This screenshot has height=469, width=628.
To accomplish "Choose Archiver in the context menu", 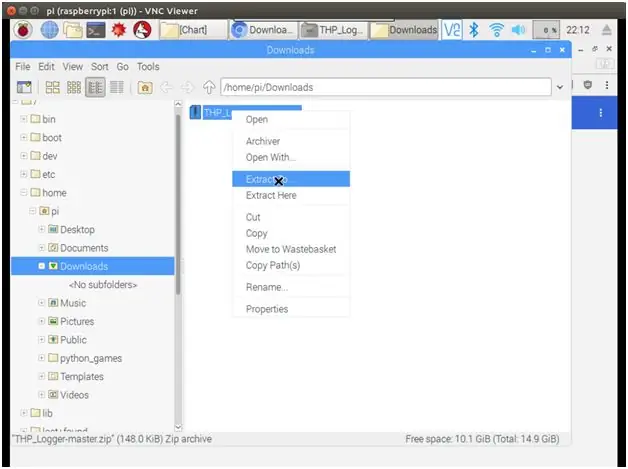I will (x=291, y=141).
